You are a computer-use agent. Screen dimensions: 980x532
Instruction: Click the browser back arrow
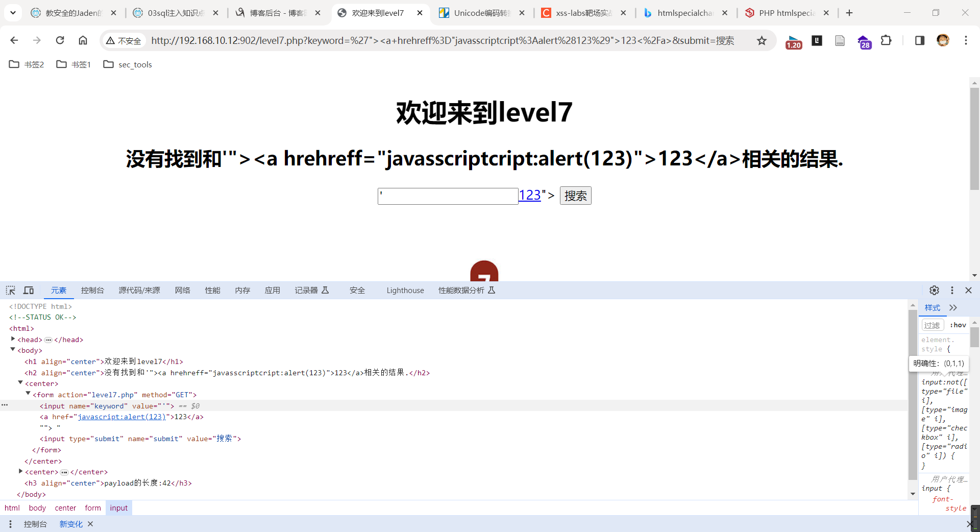tap(14, 40)
